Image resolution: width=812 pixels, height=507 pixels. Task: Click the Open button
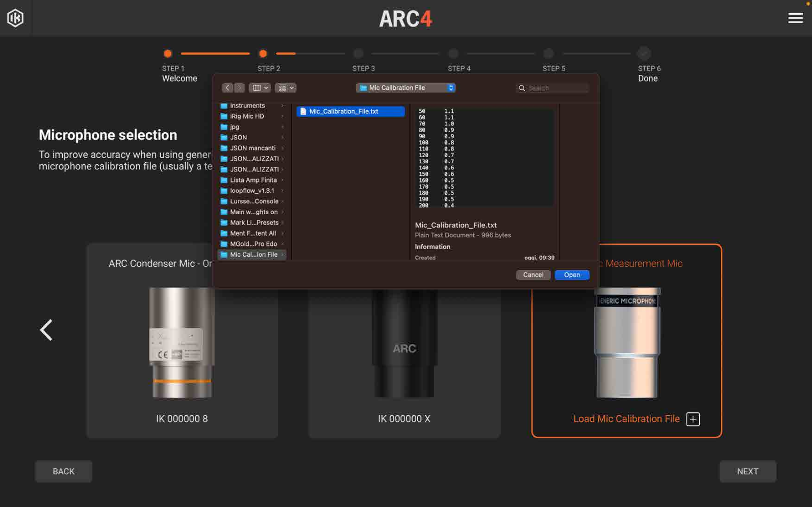point(572,275)
